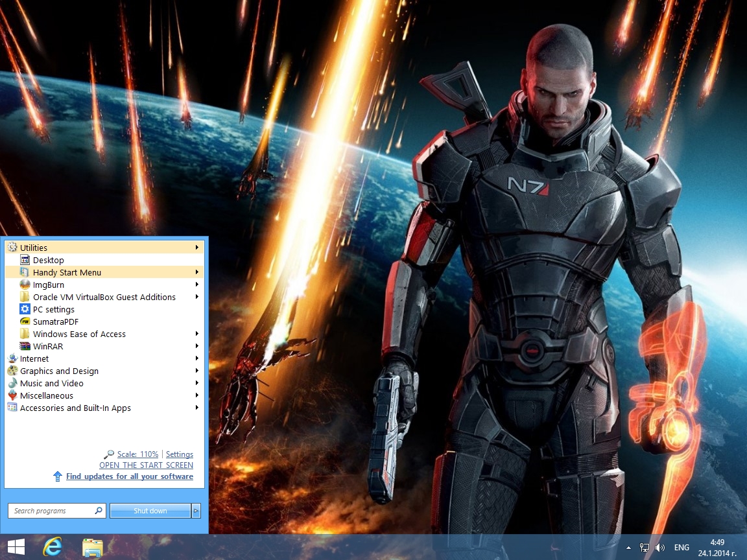The image size is (747, 560).
Task: Click the Accessories and Built-In Apps icon
Action: (12, 408)
